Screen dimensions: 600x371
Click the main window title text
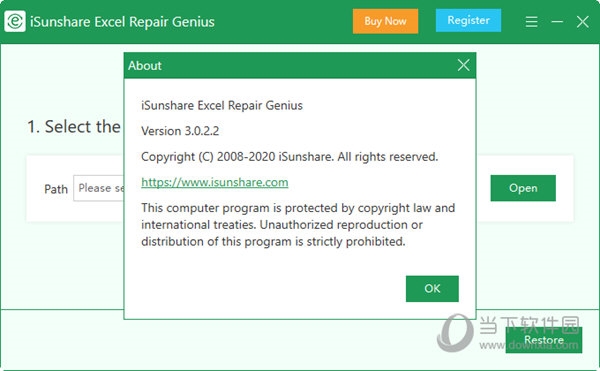click(x=122, y=22)
